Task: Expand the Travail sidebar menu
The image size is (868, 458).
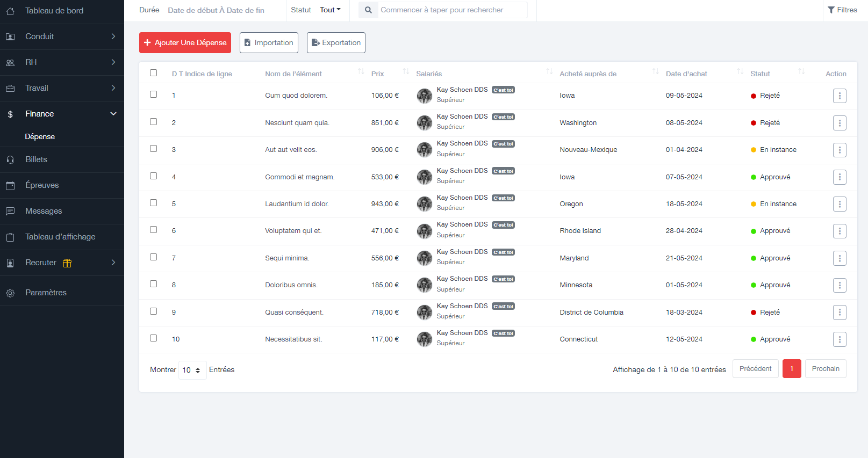Action: (62, 88)
